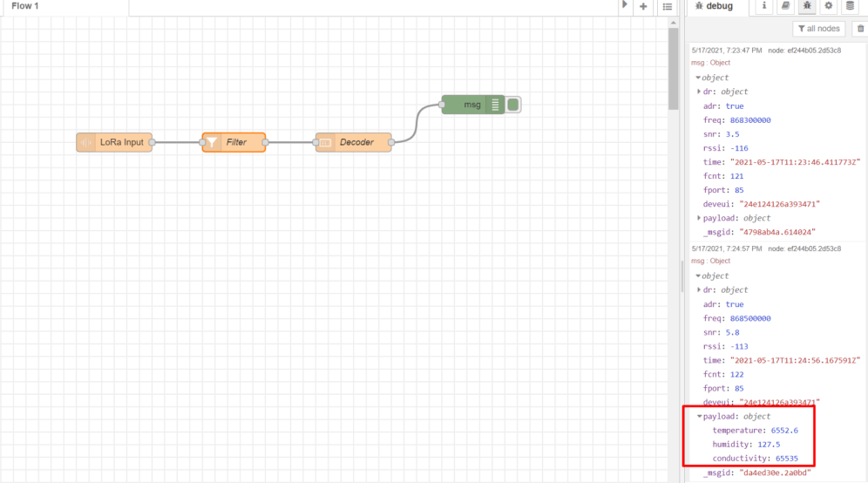
Task: Expand the first message's dr object
Action: (x=699, y=92)
